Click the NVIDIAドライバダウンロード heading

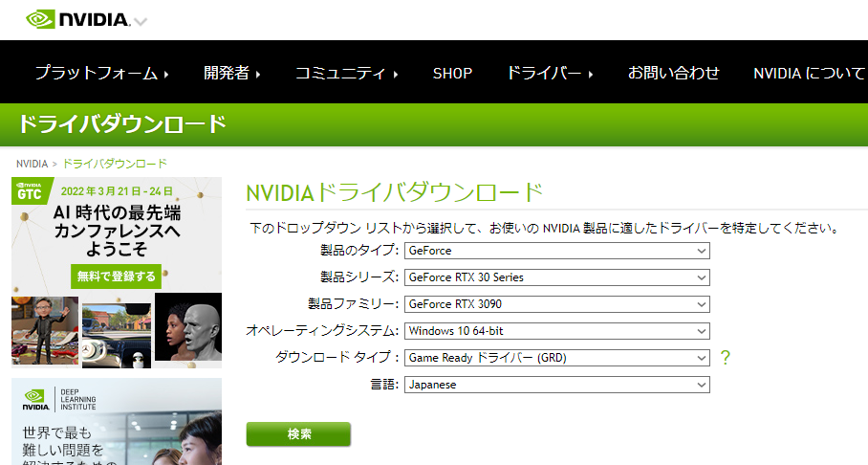(x=394, y=192)
